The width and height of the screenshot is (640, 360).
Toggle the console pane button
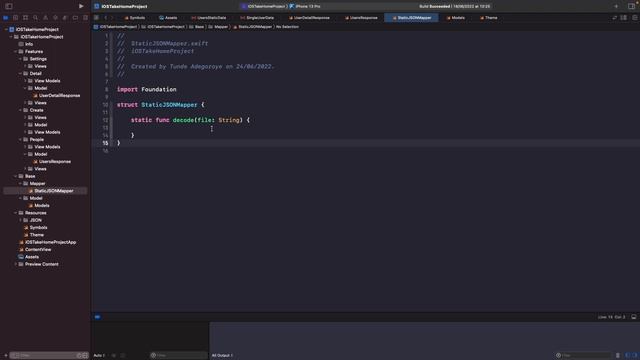(634, 356)
